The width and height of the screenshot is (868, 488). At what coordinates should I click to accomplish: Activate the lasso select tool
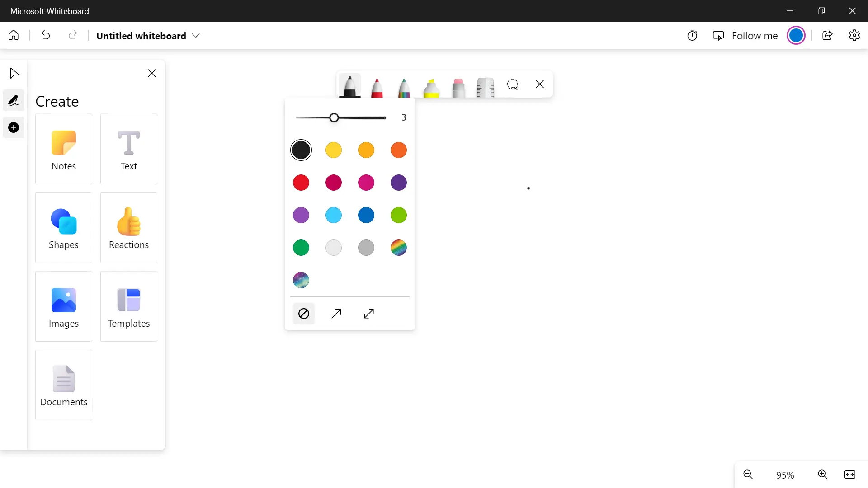tap(513, 84)
